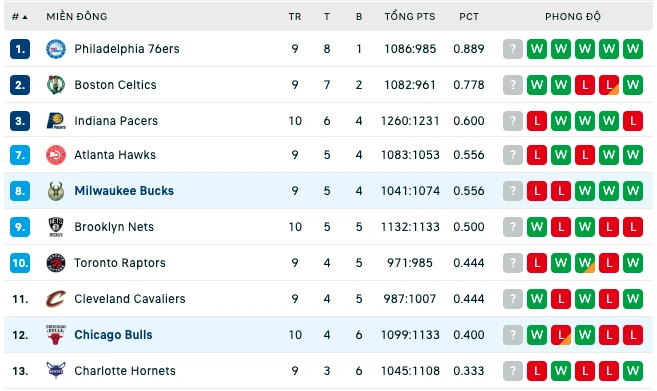
Task: Click the Brooklyn Nets team logo
Action: [56, 227]
